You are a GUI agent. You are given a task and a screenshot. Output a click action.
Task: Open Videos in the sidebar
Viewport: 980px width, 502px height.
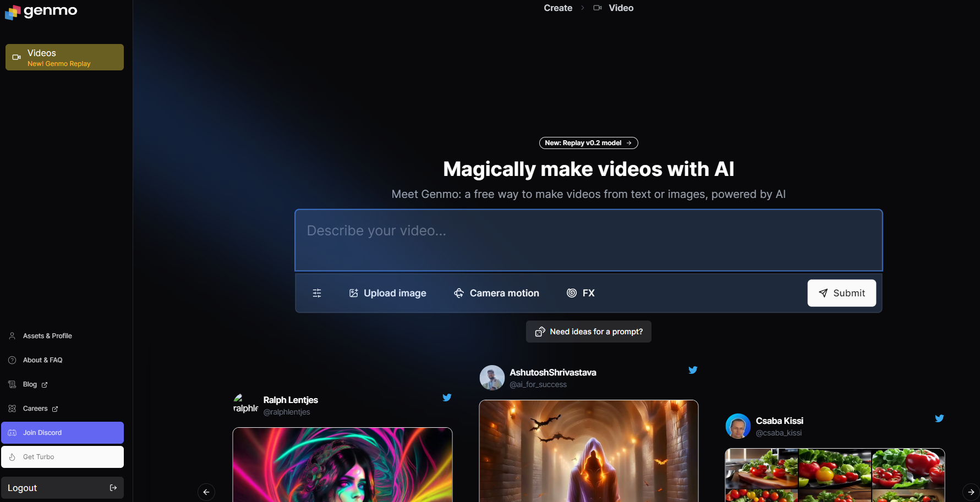(64, 57)
